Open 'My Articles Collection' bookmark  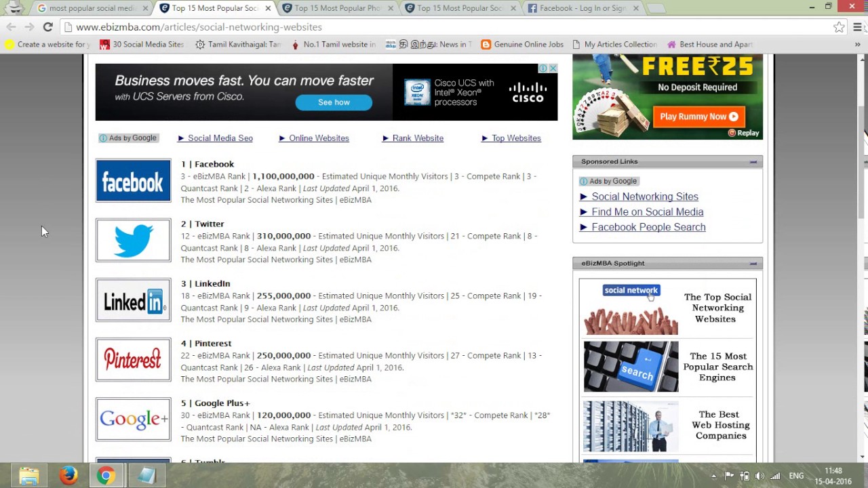pyautogui.click(x=614, y=44)
